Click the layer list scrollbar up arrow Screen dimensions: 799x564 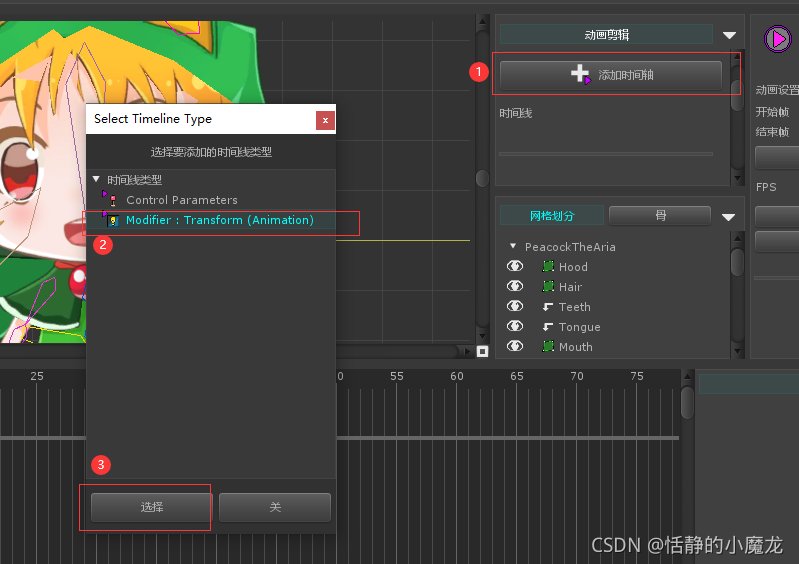pyautogui.click(x=737, y=237)
